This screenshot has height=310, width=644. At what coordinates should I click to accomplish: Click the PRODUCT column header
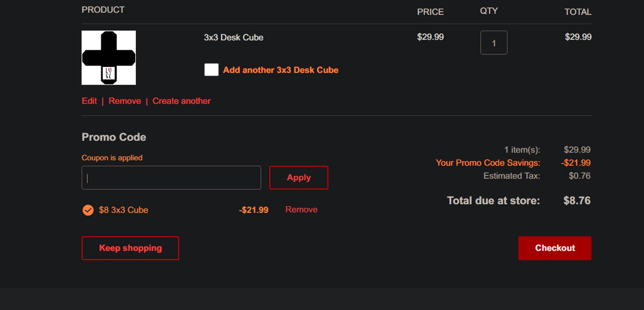click(x=103, y=10)
